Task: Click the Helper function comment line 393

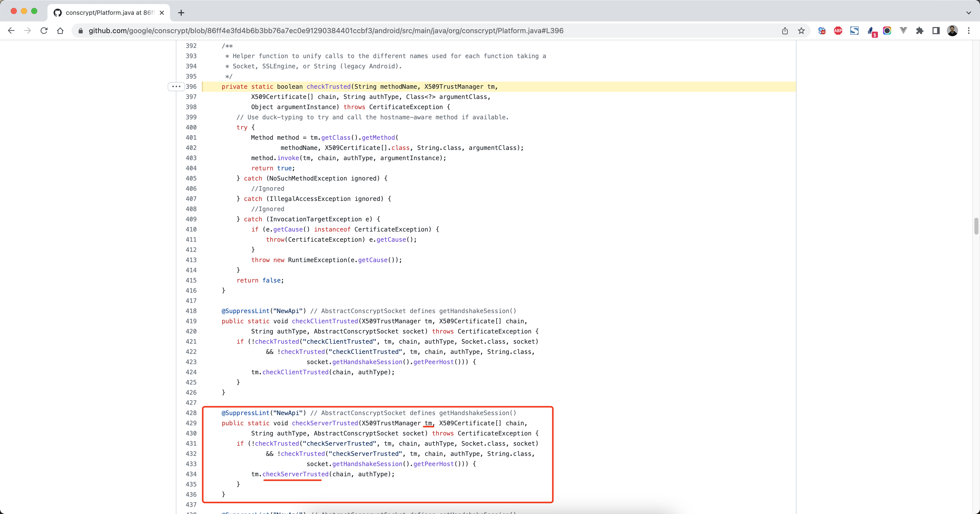Action: tap(386, 56)
